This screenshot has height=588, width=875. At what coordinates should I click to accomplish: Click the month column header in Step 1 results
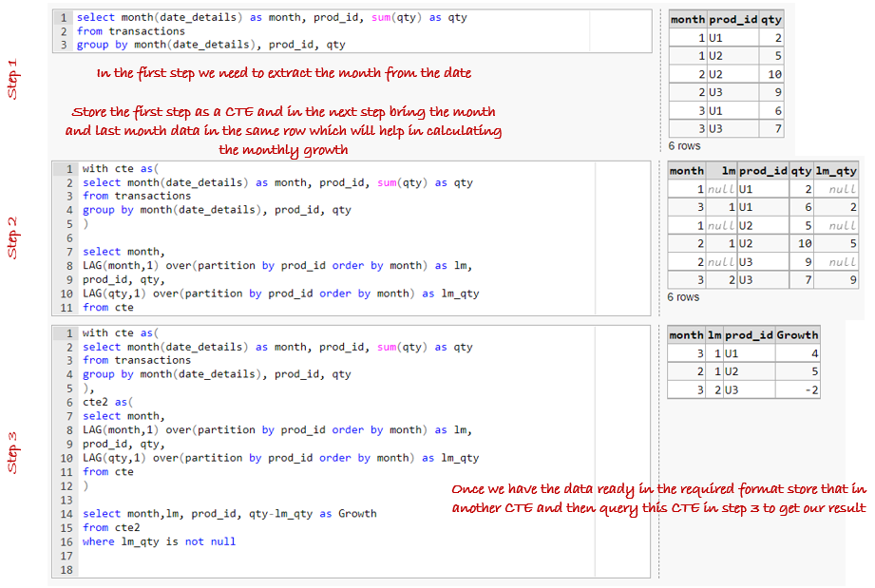(x=684, y=19)
